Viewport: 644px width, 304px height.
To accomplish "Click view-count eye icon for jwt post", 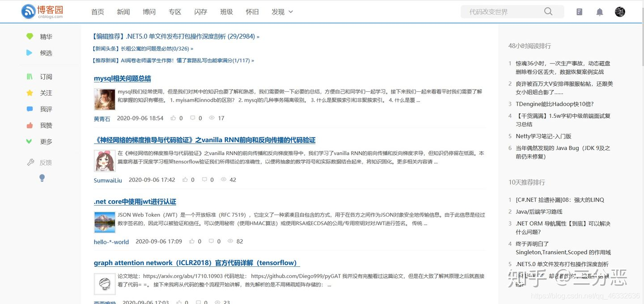I will click(231, 241).
